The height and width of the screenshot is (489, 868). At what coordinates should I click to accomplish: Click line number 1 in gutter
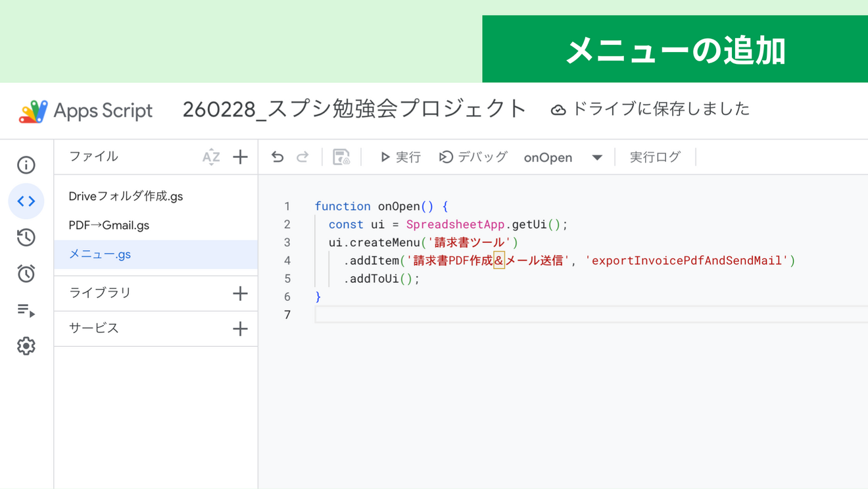click(287, 206)
